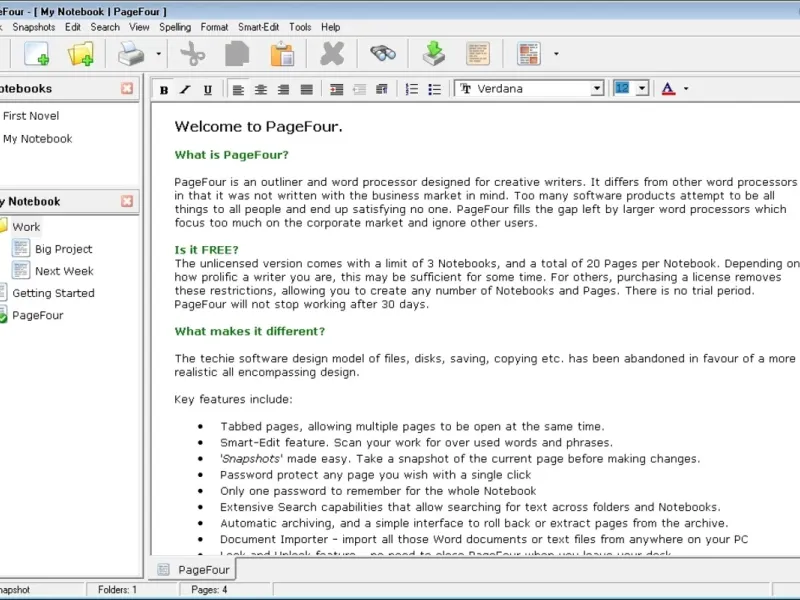Open the Search menu

105,27
